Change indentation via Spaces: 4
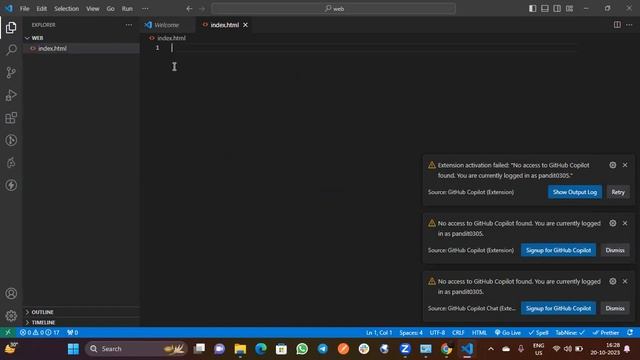The width and height of the screenshot is (640, 360). tap(411, 332)
